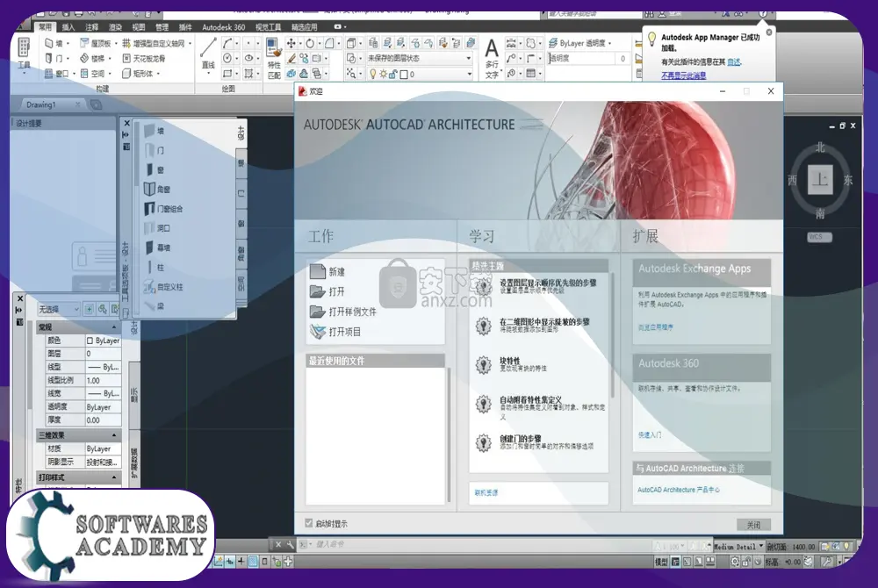This screenshot has width=878, height=588.
Task: Toggle the layer freeze sun icon
Action: click(x=383, y=74)
